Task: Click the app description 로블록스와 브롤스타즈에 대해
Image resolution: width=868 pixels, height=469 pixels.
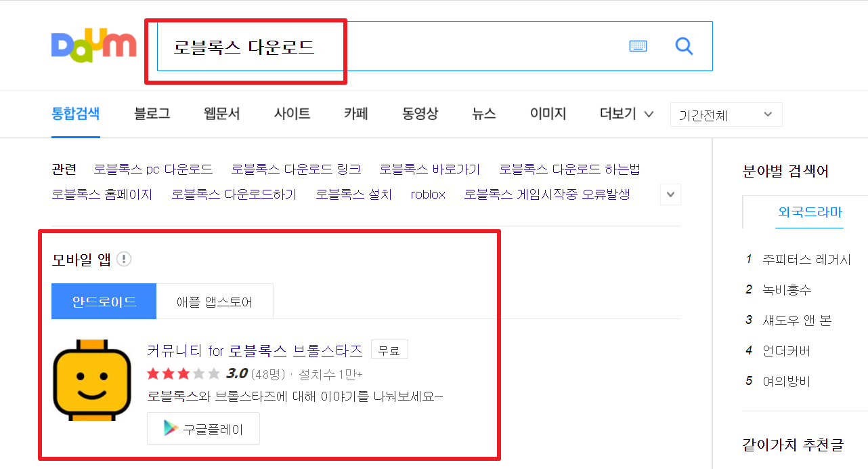Action: tap(295, 396)
